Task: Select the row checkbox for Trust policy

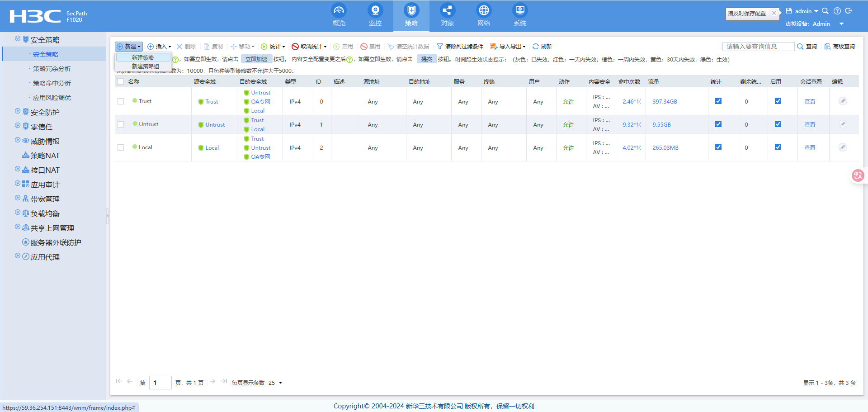Action: tap(121, 101)
